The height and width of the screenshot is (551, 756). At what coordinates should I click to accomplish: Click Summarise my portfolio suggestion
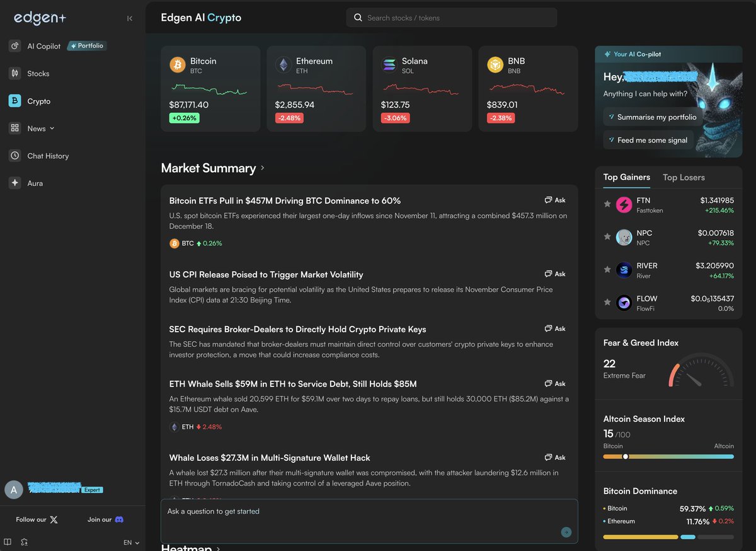tap(653, 117)
